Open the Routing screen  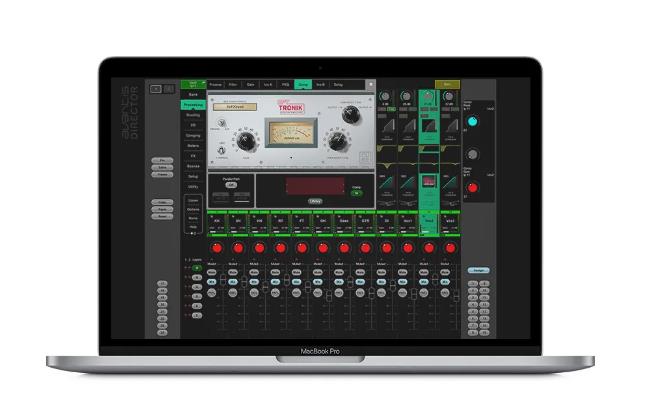click(x=193, y=115)
